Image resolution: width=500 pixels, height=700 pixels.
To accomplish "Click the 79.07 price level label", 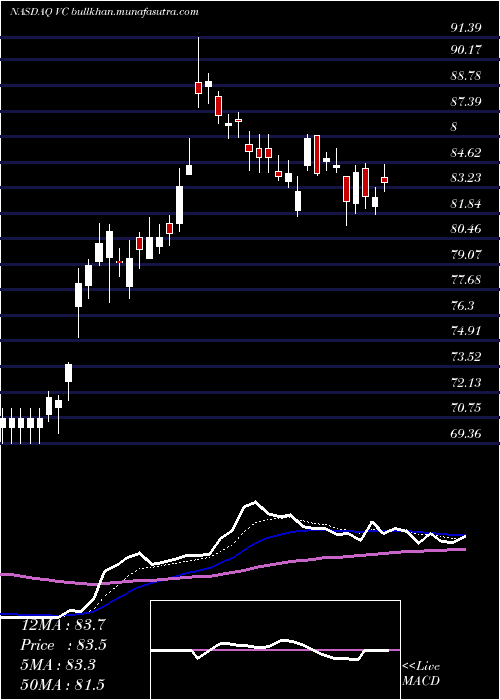I will click(466, 255).
